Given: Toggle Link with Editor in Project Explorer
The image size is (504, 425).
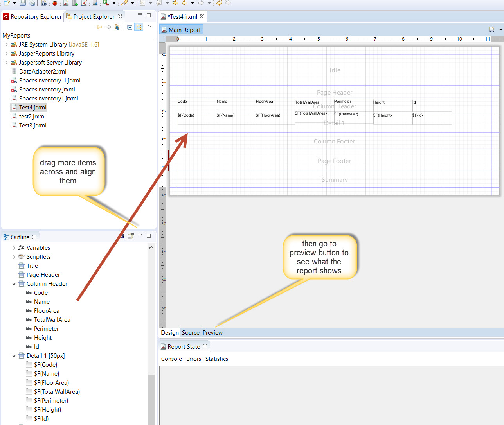Looking at the screenshot, I should (x=139, y=27).
